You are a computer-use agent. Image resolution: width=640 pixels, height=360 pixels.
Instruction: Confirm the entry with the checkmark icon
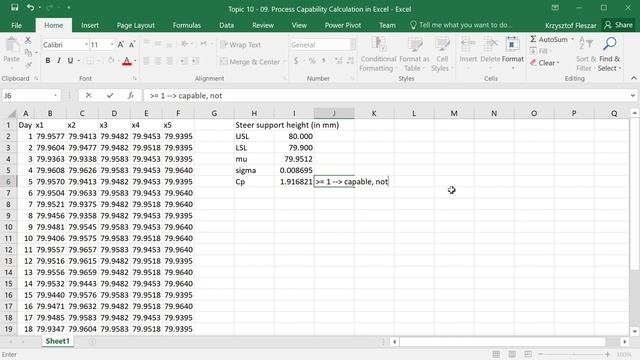click(110, 96)
